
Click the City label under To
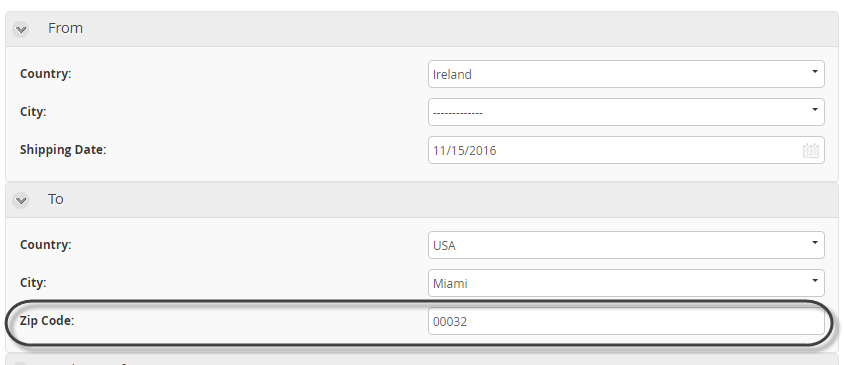click(x=33, y=283)
